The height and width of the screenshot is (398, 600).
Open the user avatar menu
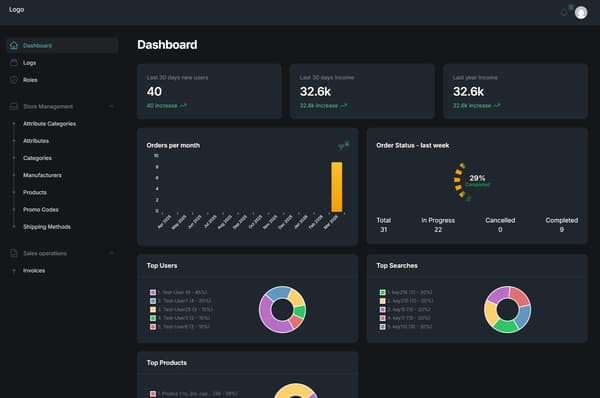point(581,13)
